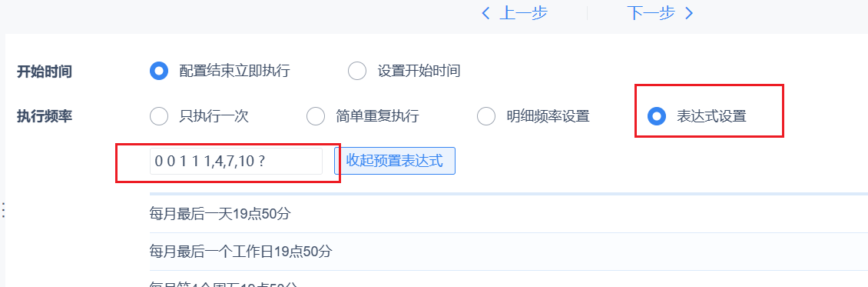Go back via the 上一步 text link
The width and height of the screenshot is (868, 287).
pos(523,13)
